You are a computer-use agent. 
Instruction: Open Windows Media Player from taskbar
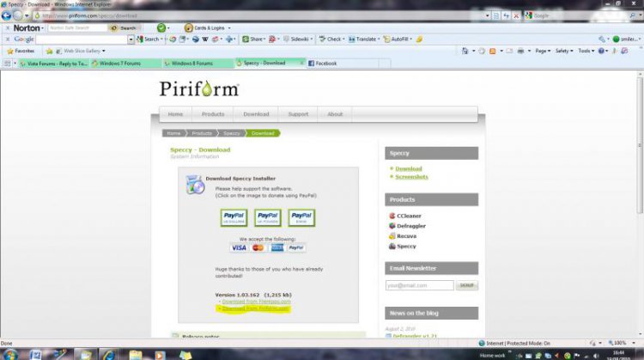[160, 355]
